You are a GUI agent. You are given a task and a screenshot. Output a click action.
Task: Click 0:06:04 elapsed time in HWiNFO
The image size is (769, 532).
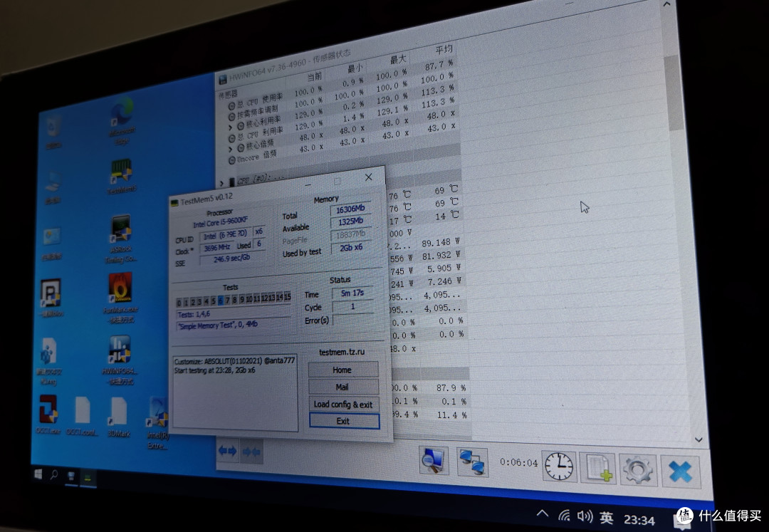coord(518,462)
